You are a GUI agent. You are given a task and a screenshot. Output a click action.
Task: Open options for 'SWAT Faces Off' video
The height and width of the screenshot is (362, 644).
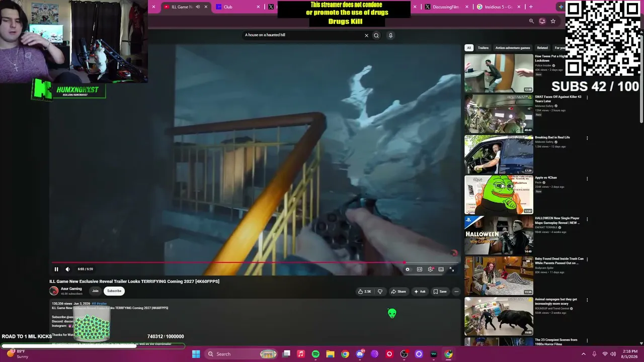pos(587,98)
